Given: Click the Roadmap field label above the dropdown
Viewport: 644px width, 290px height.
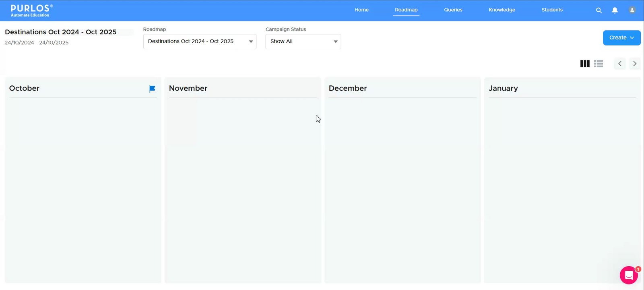Looking at the screenshot, I should pyautogui.click(x=155, y=29).
